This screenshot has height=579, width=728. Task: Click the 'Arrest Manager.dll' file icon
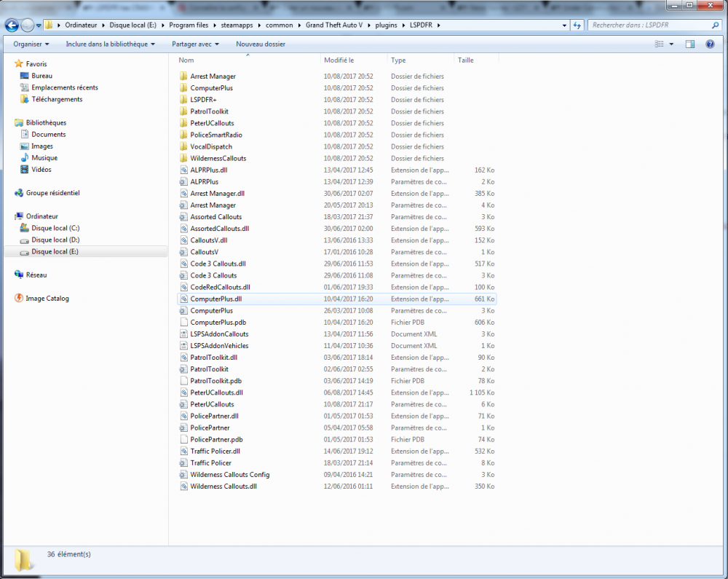tap(184, 193)
